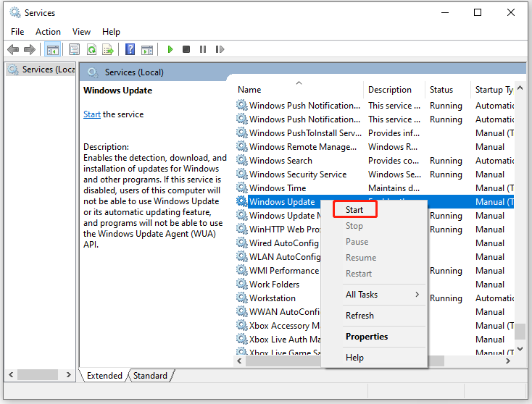This screenshot has width=532, height=404.
Task: Sort by the Name column header
Action: pyautogui.click(x=299, y=90)
